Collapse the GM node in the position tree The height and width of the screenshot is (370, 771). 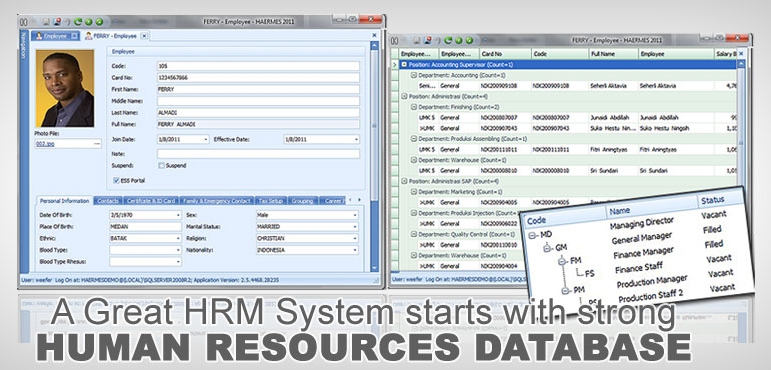click(548, 249)
